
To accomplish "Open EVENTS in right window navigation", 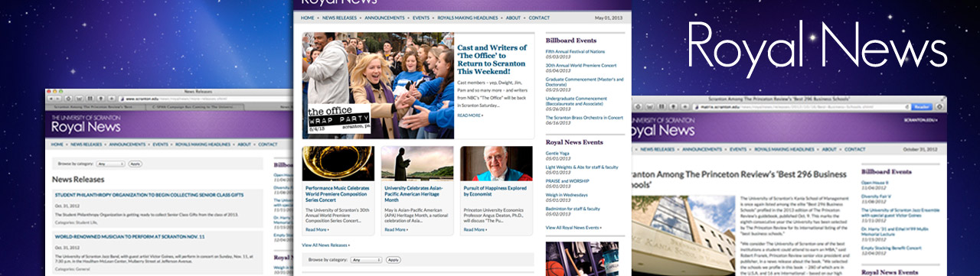I will click(x=737, y=149).
